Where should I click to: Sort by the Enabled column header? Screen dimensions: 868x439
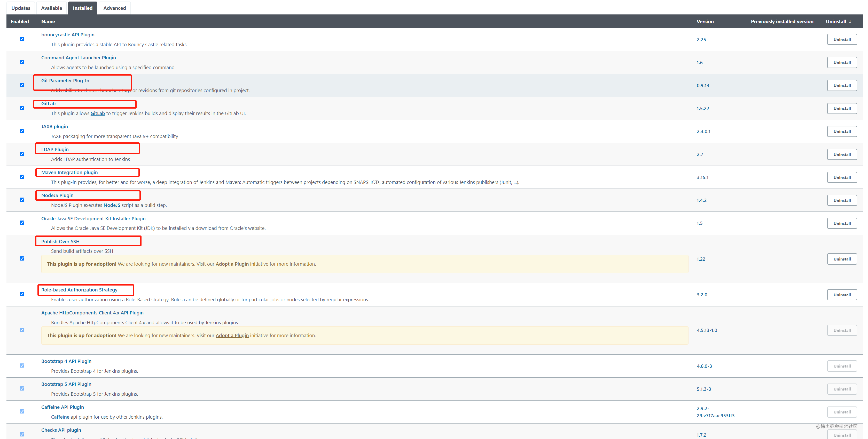point(20,22)
